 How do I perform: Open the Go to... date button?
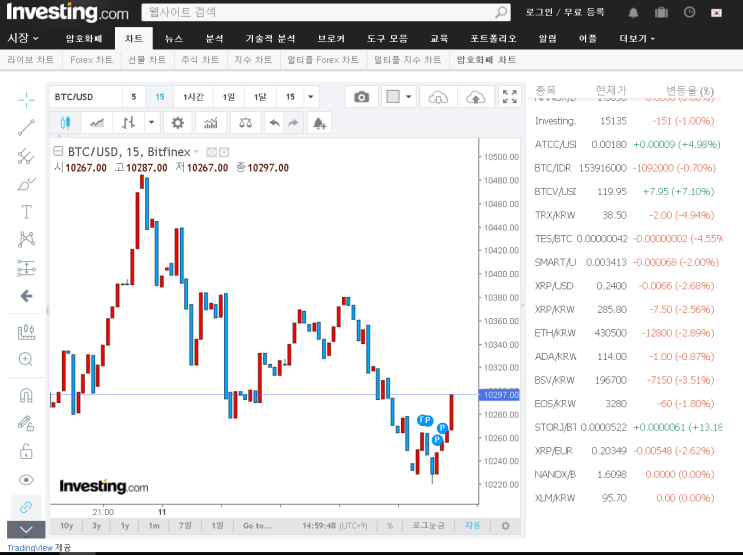(258, 526)
